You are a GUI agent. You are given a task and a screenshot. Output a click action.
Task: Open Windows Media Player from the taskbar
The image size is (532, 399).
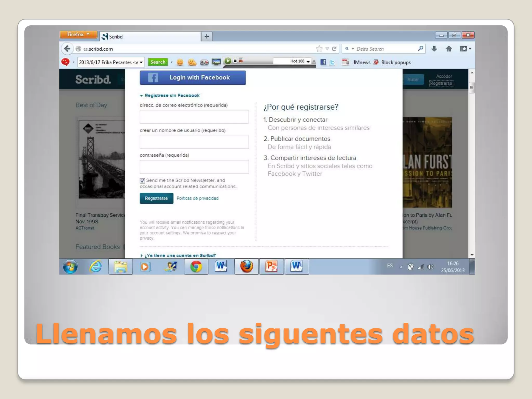coord(145,267)
